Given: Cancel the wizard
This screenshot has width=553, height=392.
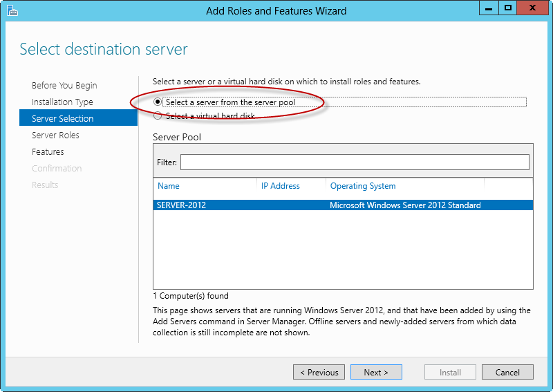Looking at the screenshot, I should pyautogui.click(x=507, y=372).
